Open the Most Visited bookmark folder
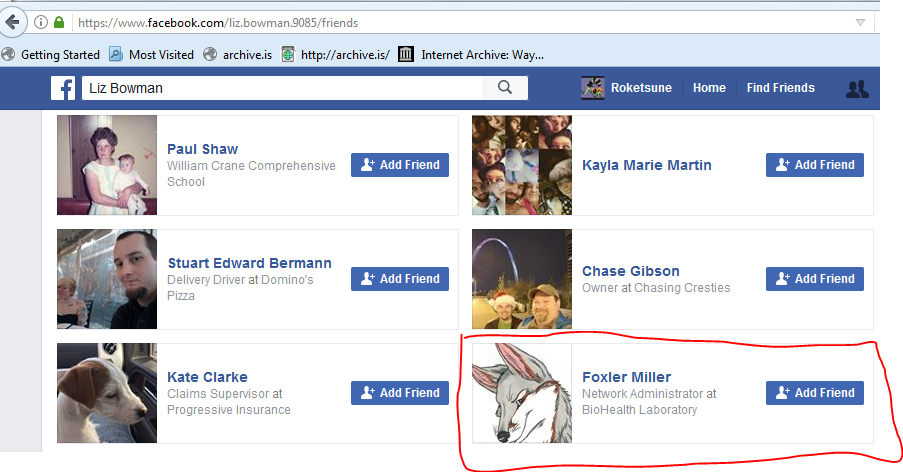903x472 pixels. pyautogui.click(x=151, y=55)
